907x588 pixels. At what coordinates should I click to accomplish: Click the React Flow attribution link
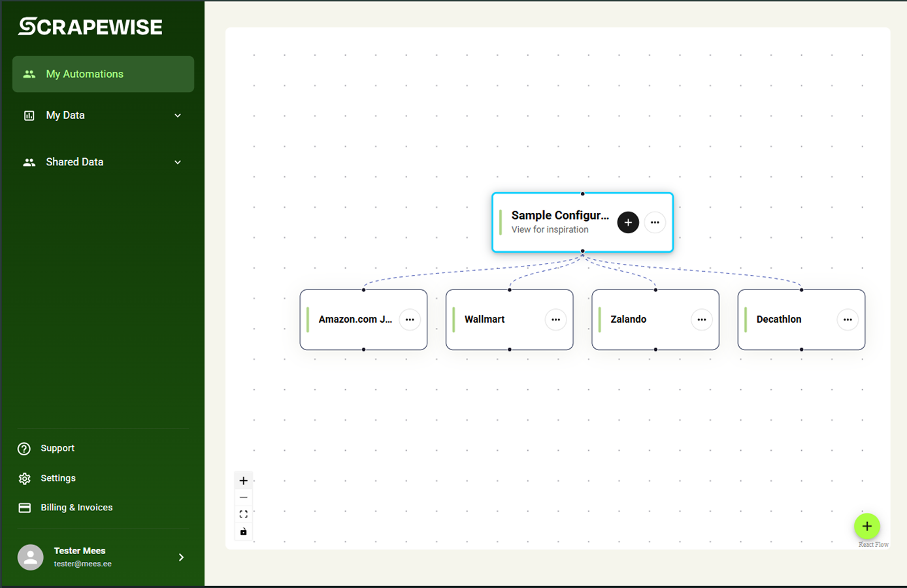(874, 544)
